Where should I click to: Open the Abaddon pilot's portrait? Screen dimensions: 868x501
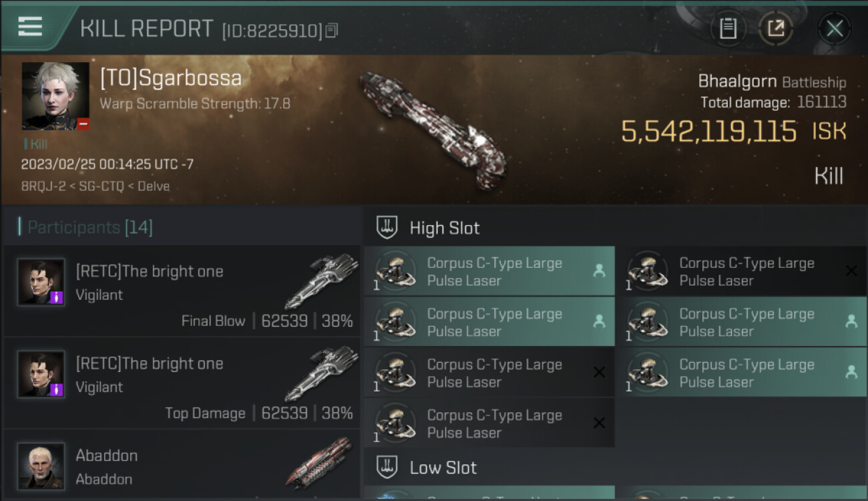[41, 465]
